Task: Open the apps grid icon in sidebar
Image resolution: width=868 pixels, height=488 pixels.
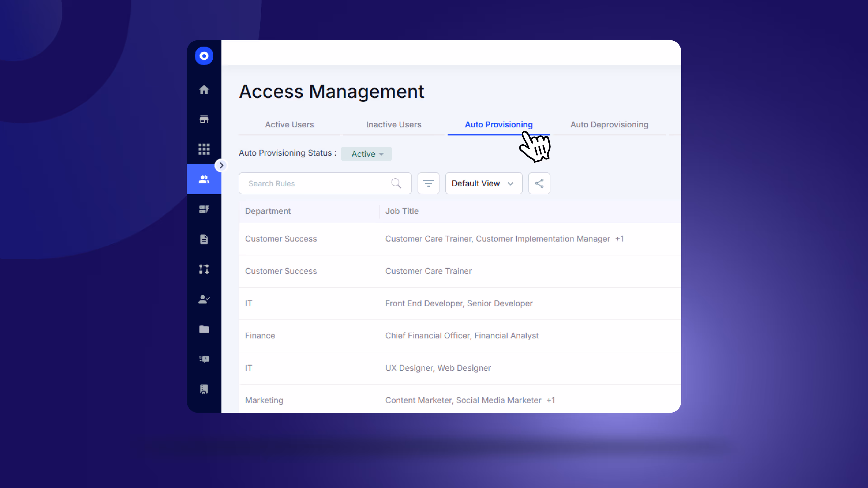Action: 204,149
